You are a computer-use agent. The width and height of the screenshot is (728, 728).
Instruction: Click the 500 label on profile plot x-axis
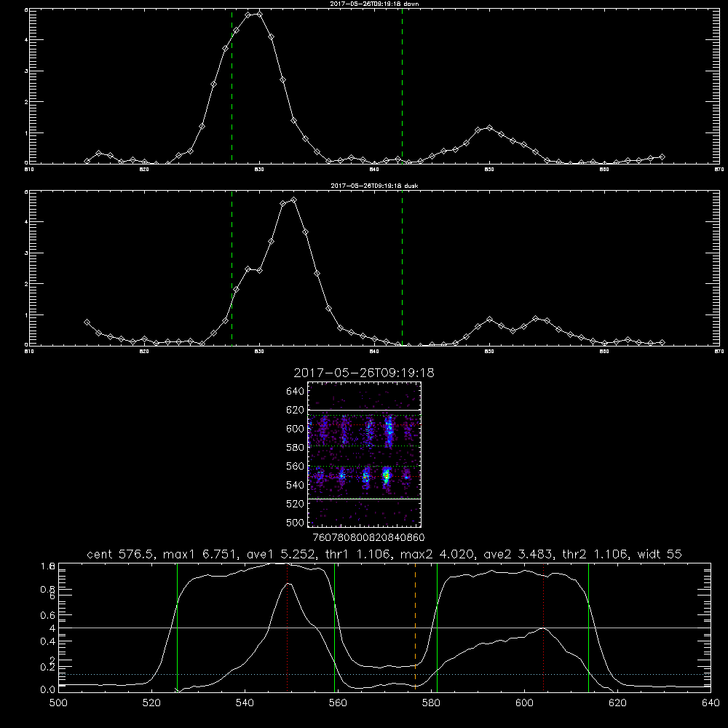click(x=58, y=703)
